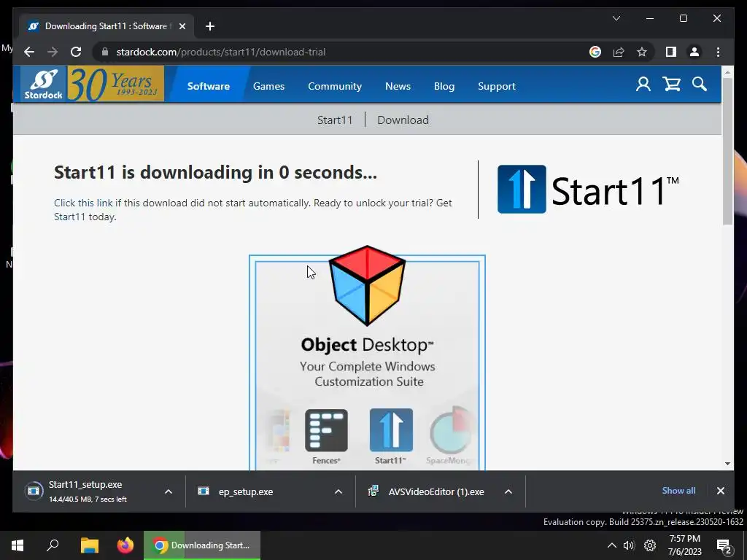Close the downloads bar
The width and height of the screenshot is (747, 560).
[720, 491]
